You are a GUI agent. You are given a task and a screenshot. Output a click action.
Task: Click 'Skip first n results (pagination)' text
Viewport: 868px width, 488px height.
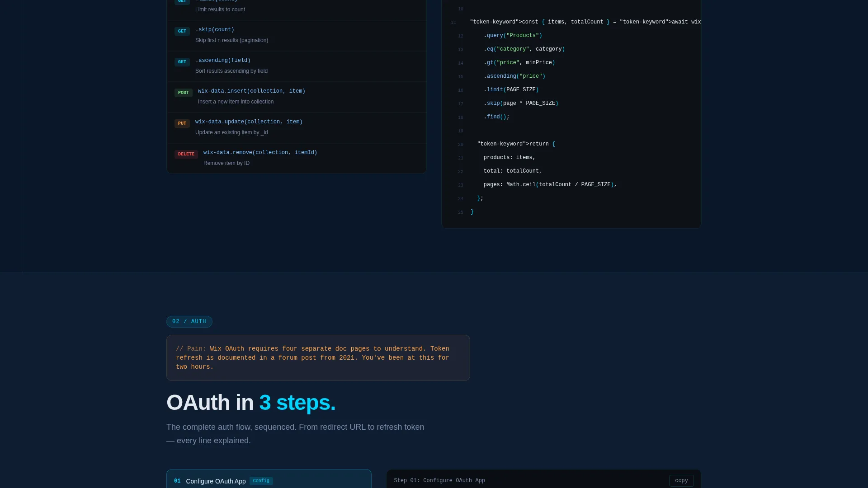[x=231, y=40]
